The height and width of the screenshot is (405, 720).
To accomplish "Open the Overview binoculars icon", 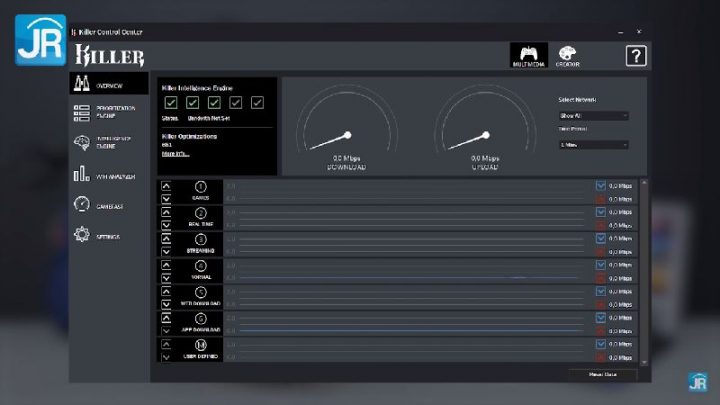I will click(82, 84).
